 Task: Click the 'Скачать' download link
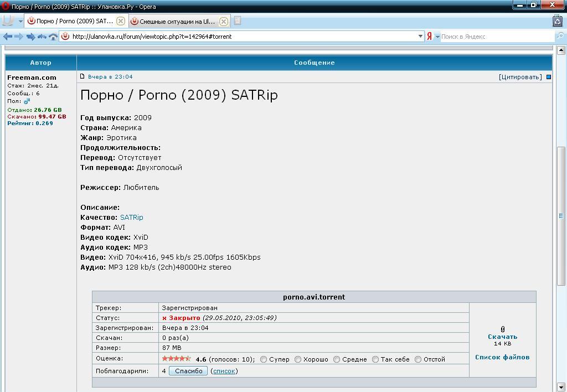point(502,337)
